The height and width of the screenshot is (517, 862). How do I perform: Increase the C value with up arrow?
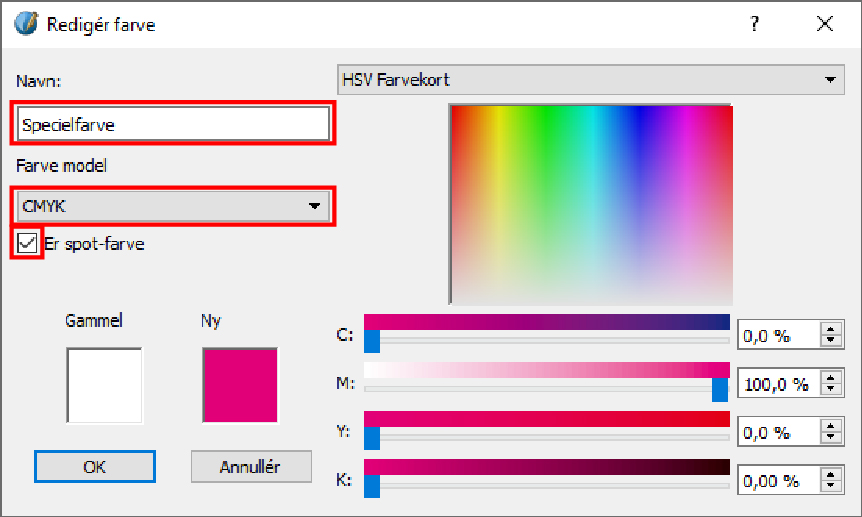pos(829,329)
